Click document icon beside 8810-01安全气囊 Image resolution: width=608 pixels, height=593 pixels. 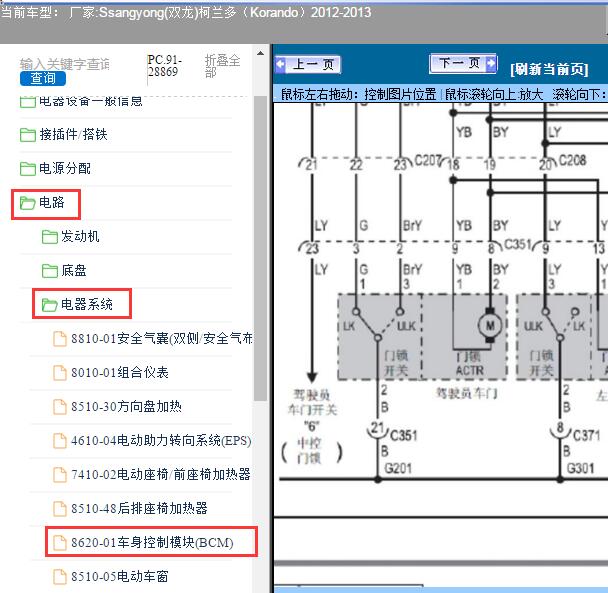60,339
